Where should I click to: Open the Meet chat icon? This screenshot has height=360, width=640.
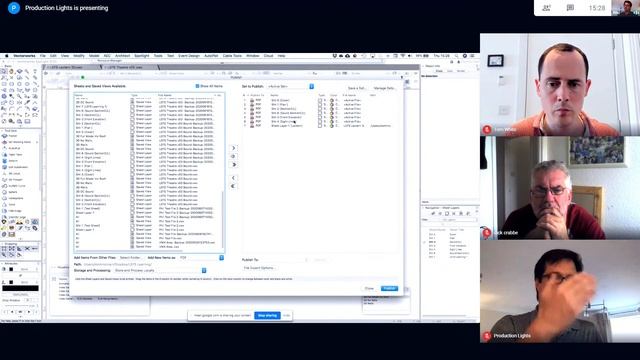click(570, 8)
